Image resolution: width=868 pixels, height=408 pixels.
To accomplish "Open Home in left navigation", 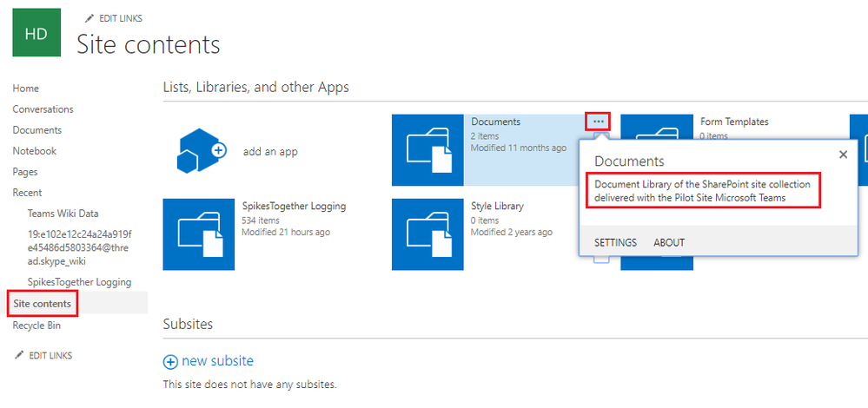I will [x=25, y=89].
